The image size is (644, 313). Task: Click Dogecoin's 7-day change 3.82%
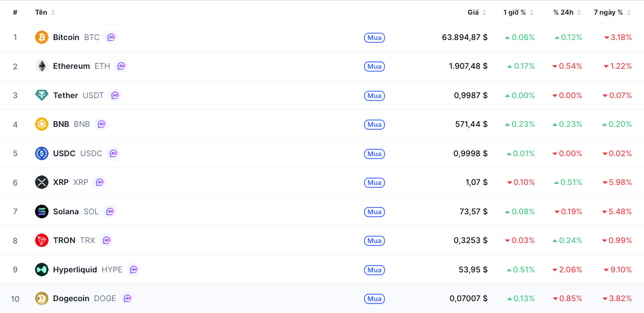[617, 298]
